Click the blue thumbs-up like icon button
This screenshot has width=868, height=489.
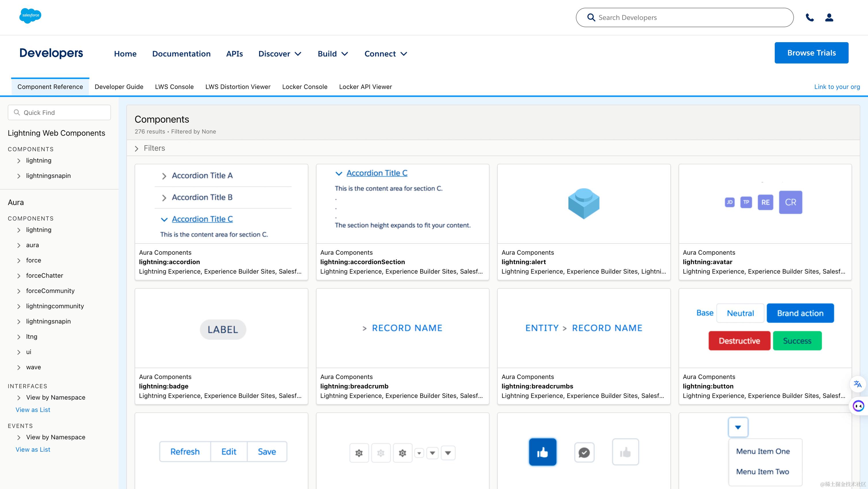point(542,452)
